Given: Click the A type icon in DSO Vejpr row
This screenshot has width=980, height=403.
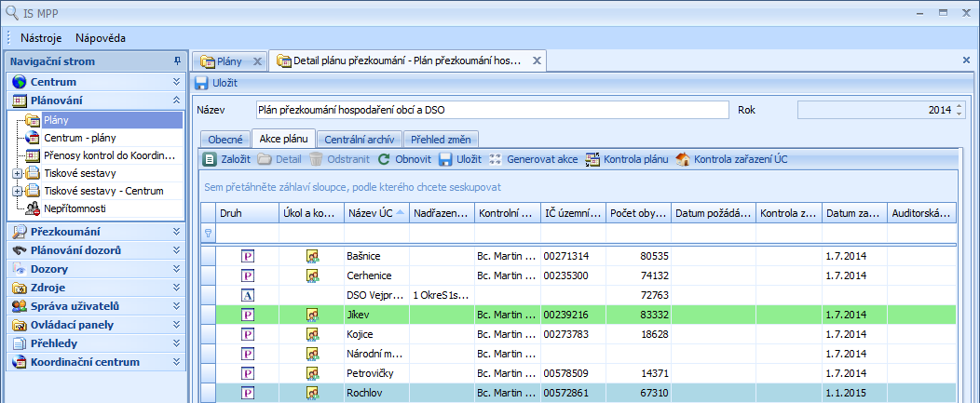Looking at the screenshot, I should click(x=248, y=294).
